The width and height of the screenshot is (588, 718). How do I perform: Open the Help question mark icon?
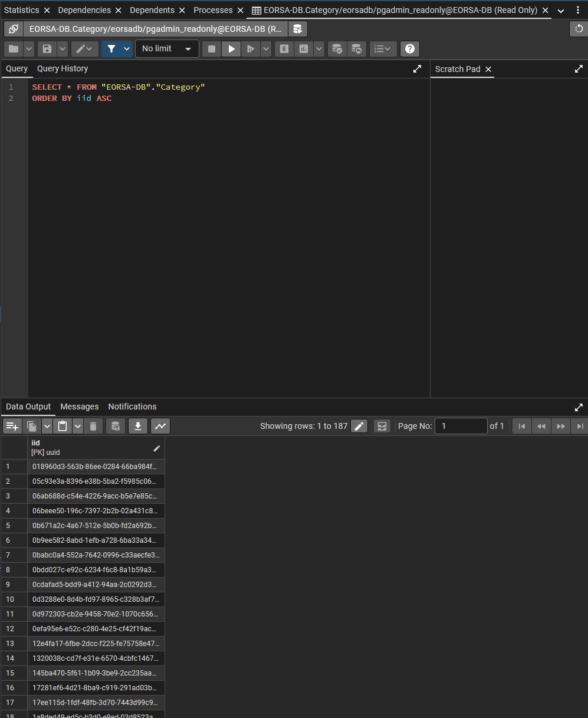pos(410,49)
